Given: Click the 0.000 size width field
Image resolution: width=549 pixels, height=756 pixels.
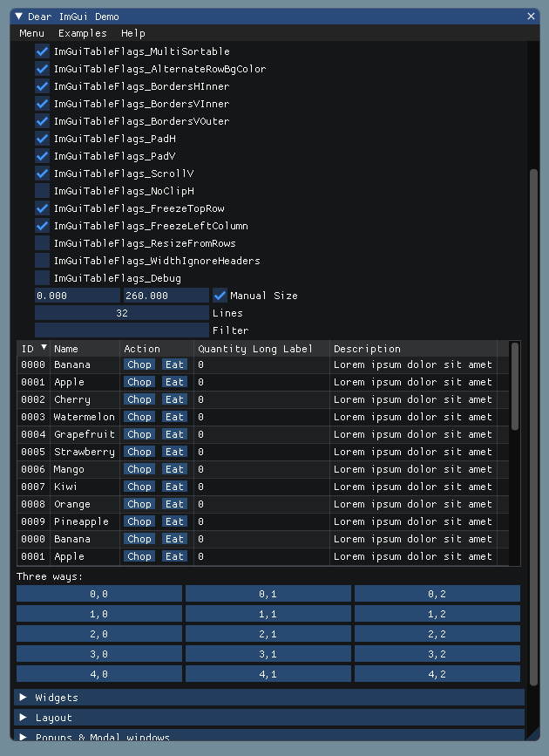Looking at the screenshot, I should [77, 295].
